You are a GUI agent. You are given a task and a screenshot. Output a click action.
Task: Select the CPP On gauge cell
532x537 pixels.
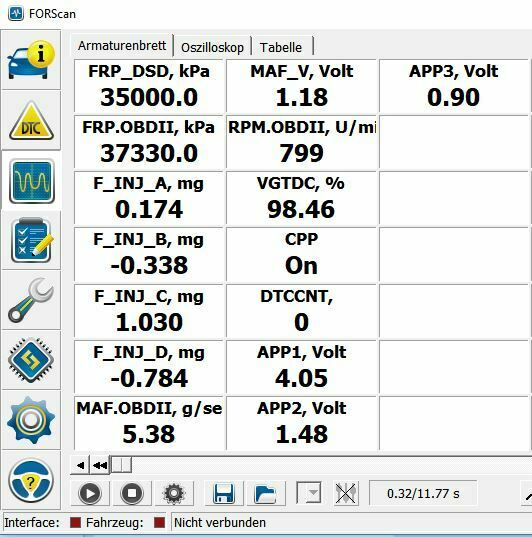point(301,254)
